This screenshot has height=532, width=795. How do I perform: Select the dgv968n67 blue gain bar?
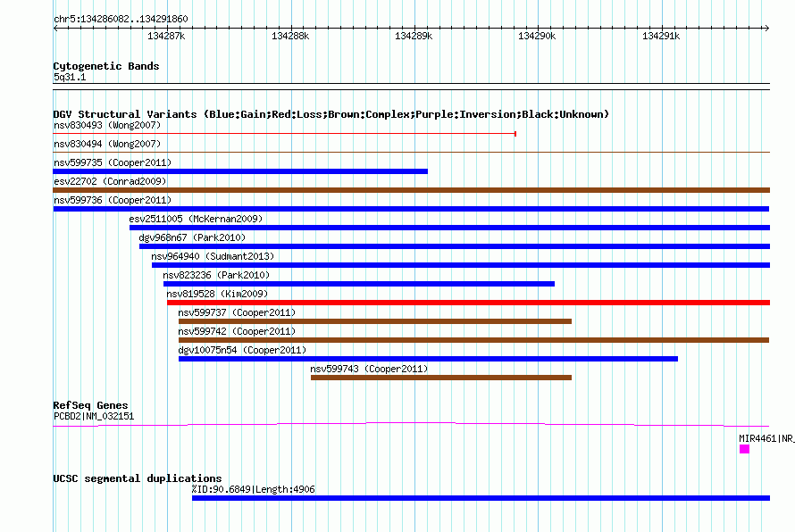(x=455, y=246)
